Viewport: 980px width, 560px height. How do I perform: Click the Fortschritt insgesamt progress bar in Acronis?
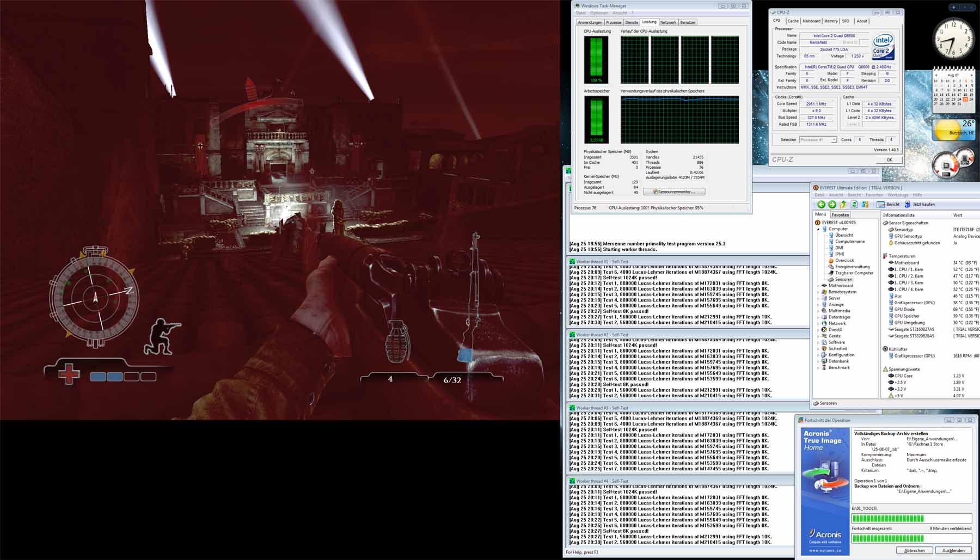click(911, 538)
